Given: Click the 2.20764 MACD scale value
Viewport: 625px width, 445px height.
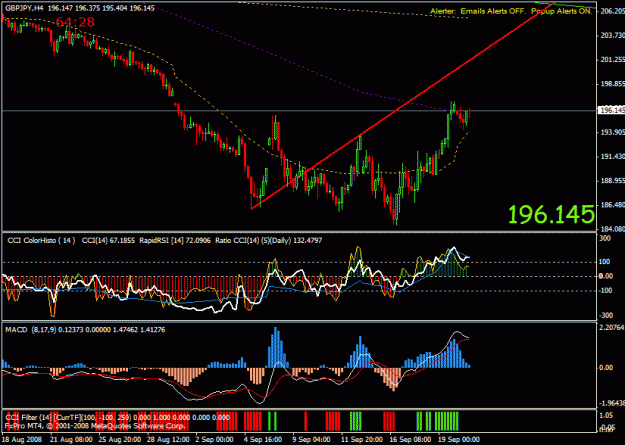Looking at the screenshot, I should 612,328.
